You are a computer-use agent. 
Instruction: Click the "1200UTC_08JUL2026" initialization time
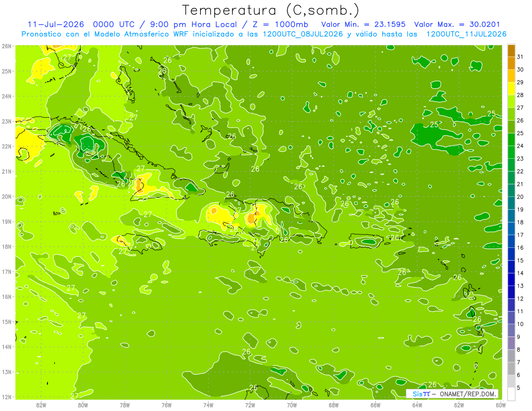tap(303, 34)
